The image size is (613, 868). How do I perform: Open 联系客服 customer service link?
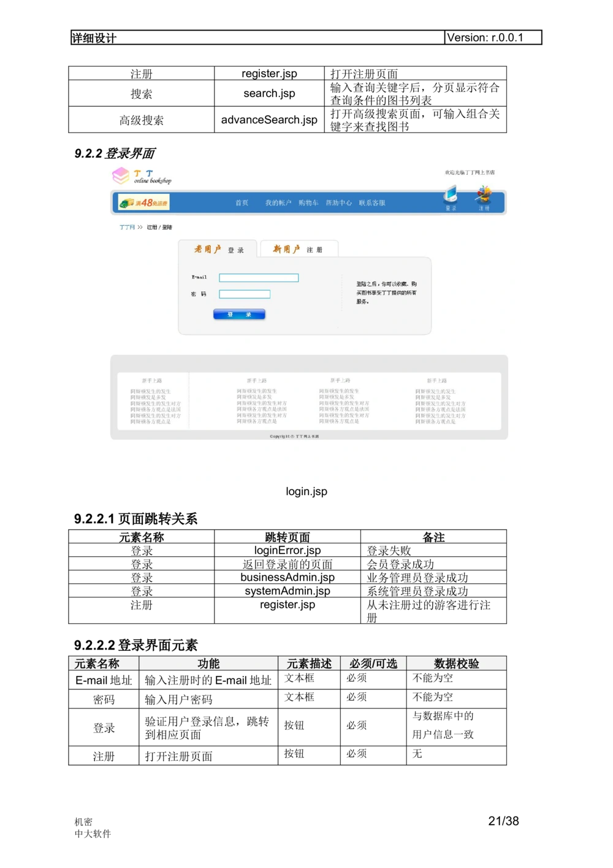[x=372, y=203]
